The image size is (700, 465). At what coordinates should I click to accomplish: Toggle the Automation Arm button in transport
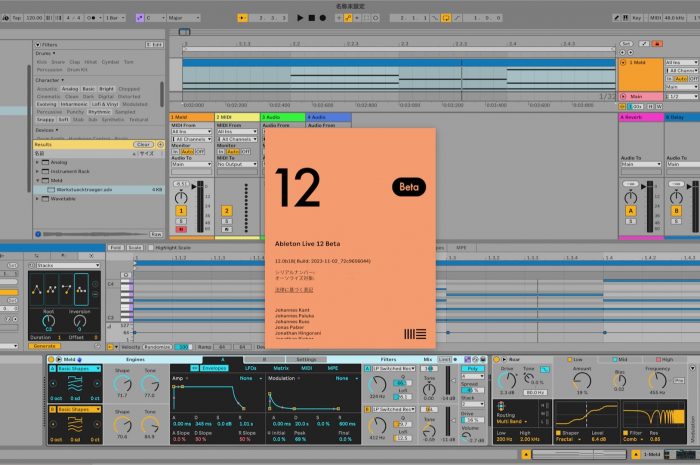[x=348, y=18]
